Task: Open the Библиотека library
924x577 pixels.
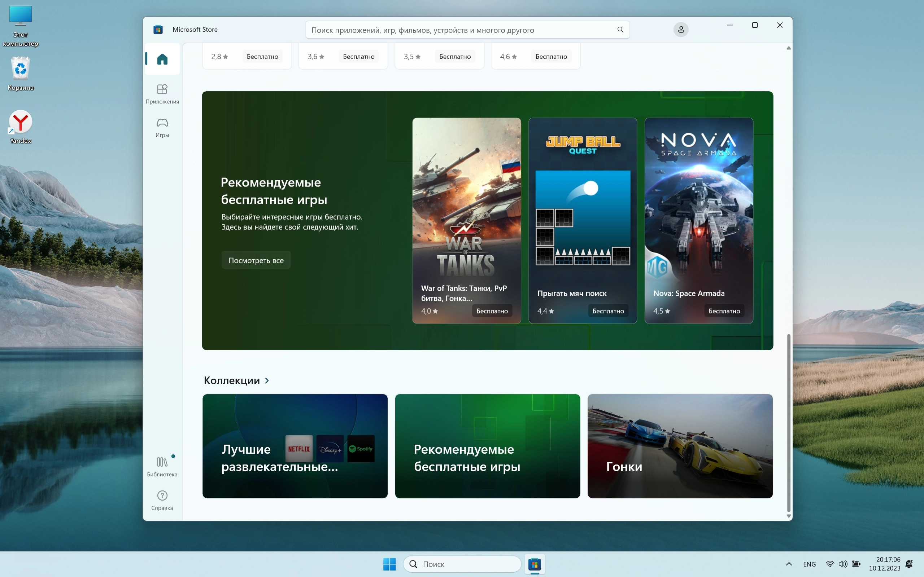Action: [x=162, y=467]
